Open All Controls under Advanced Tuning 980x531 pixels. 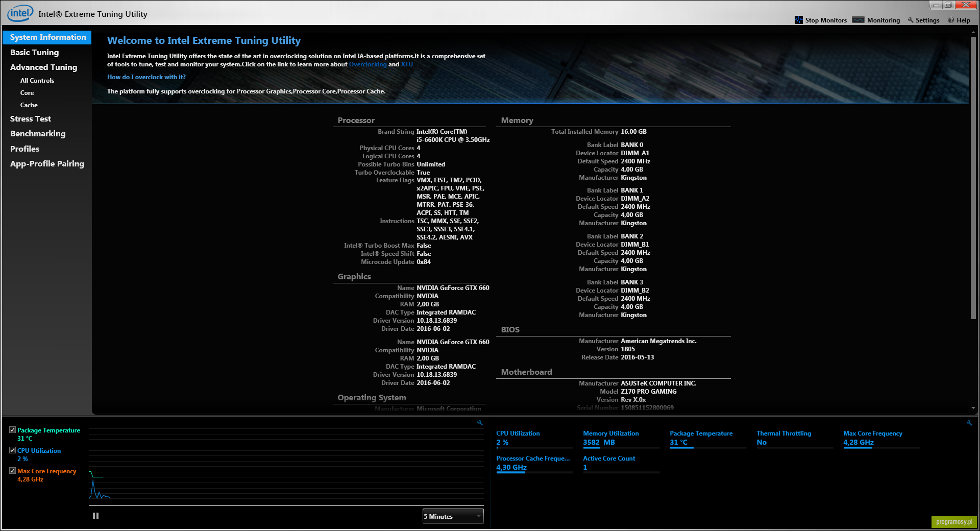(37, 81)
